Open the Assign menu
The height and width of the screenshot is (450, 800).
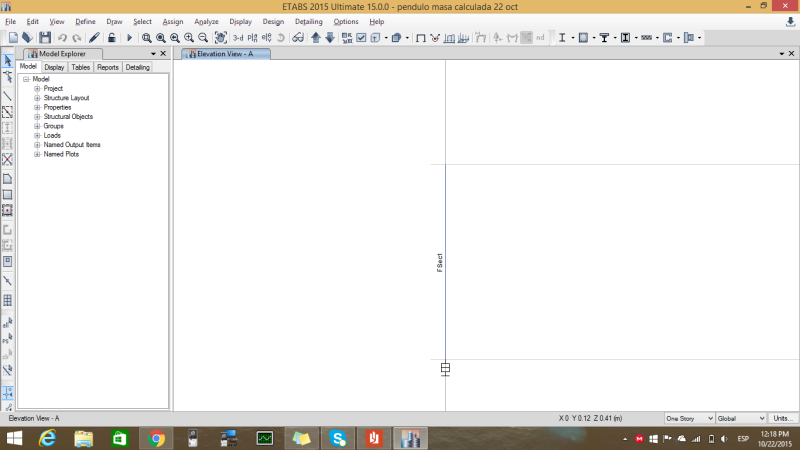[173, 21]
